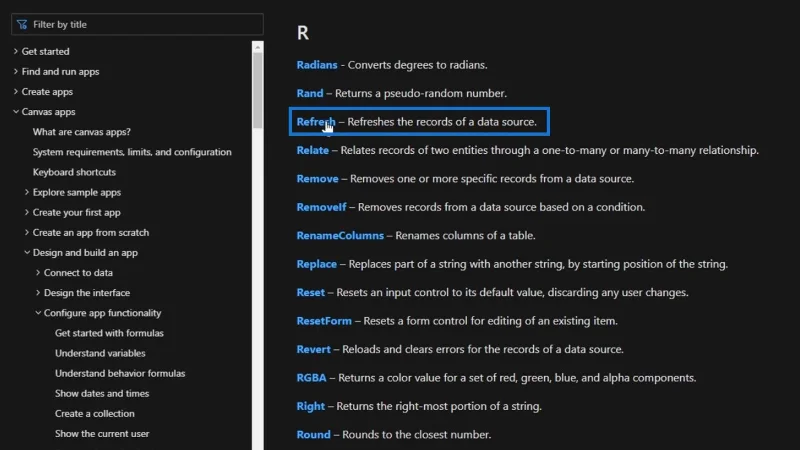Expand Find and run apps chevron

click(16, 71)
